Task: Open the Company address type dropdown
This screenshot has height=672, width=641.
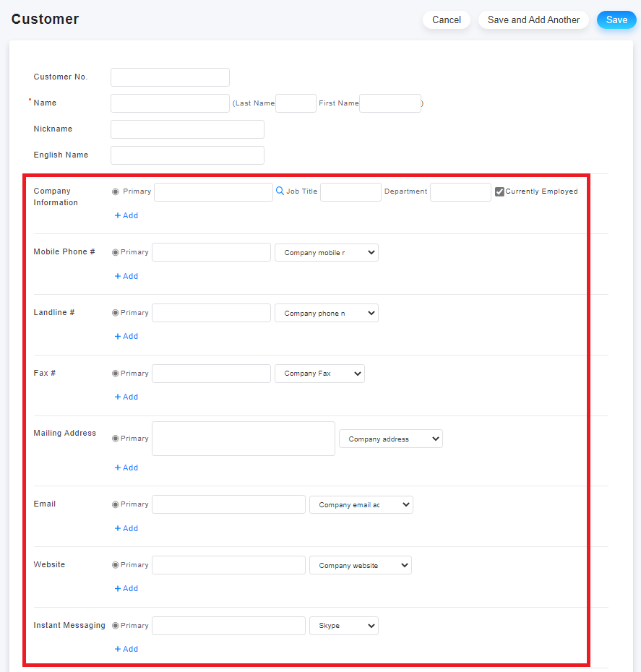Action: click(x=391, y=439)
